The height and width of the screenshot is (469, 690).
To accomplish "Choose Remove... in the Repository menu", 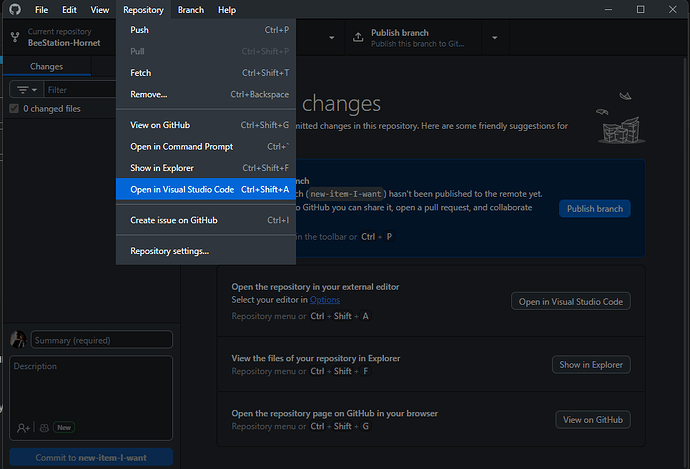I will [206, 95].
